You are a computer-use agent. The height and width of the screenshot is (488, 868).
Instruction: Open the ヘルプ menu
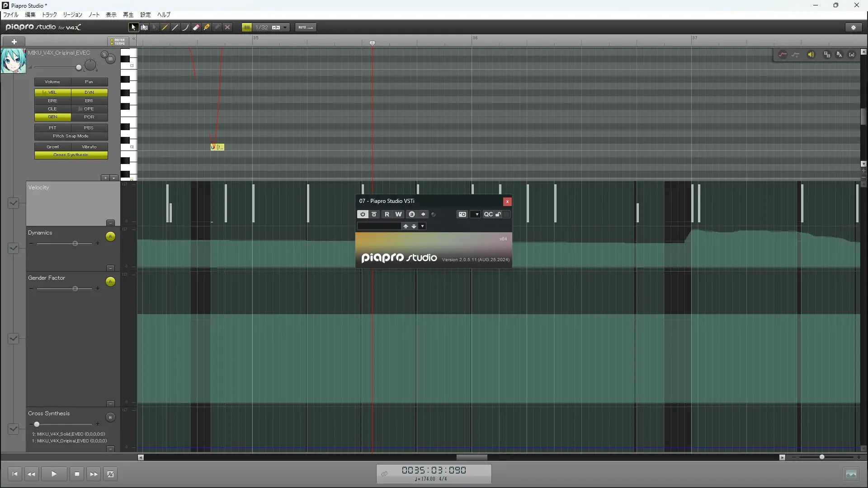pos(164,14)
